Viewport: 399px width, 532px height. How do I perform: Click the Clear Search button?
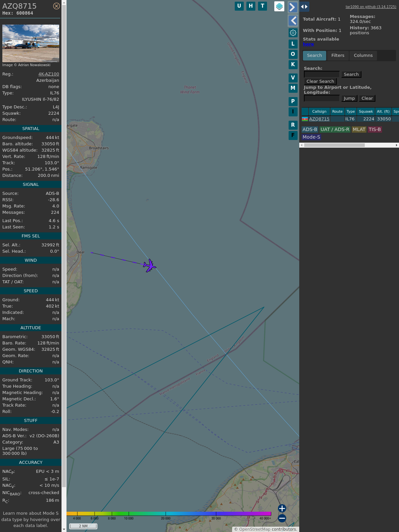[320, 81]
